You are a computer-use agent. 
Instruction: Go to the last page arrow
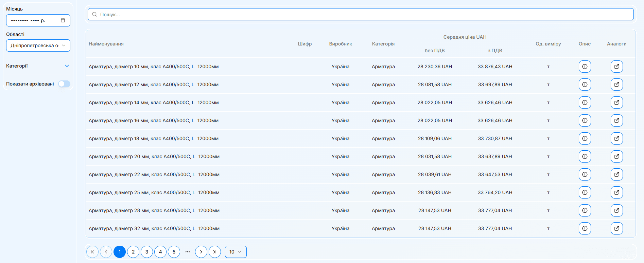[x=215, y=252]
